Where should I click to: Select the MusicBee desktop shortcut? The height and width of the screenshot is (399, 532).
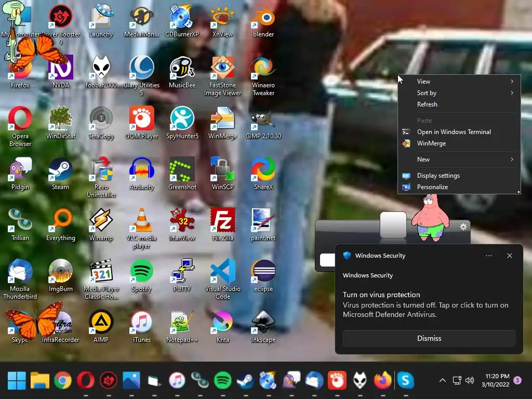coord(182,71)
